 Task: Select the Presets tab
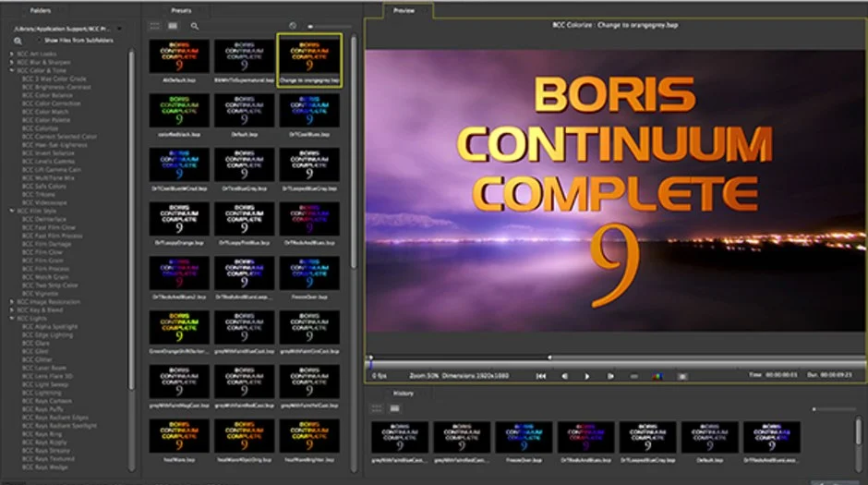(181, 10)
